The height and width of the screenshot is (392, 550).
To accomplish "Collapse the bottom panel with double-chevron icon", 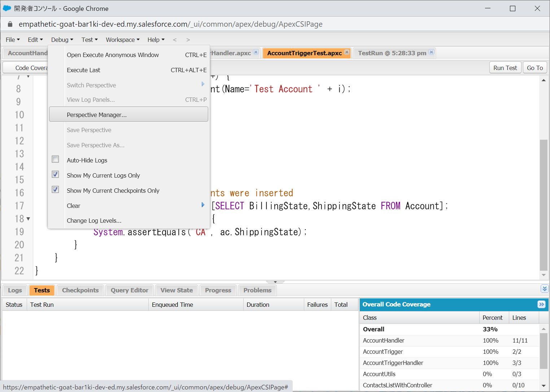I will (545, 288).
